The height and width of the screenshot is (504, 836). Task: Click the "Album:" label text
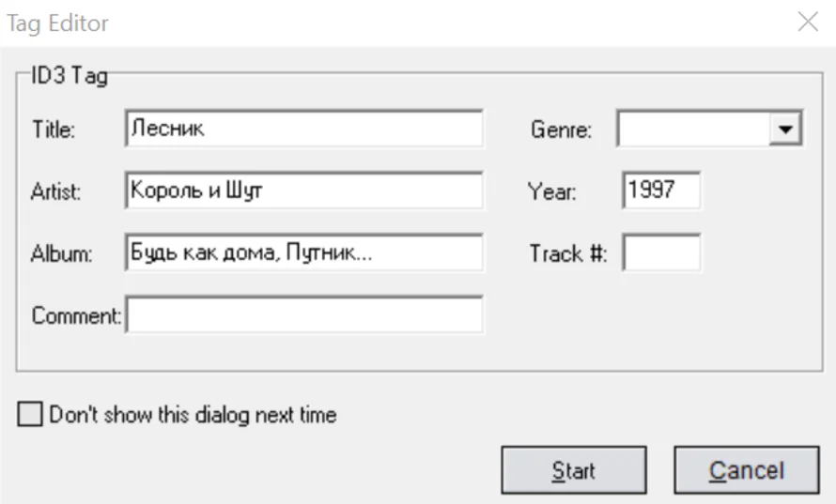tap(61, 253)
